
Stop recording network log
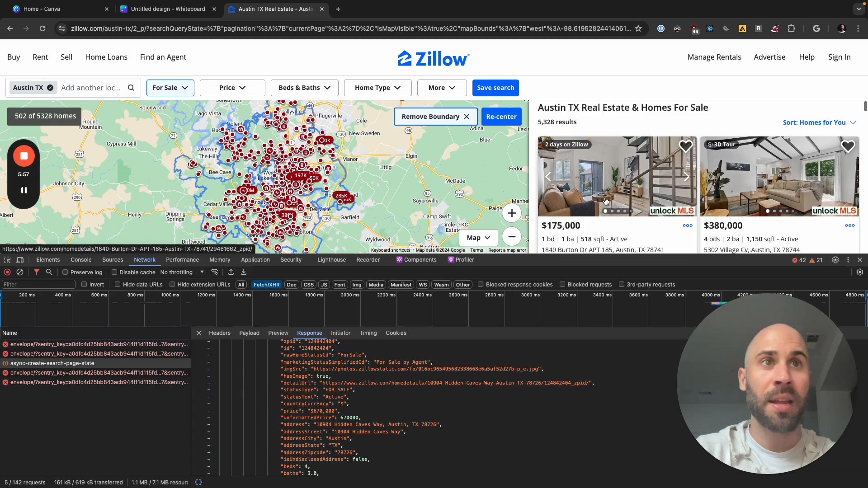pos(7,272)
